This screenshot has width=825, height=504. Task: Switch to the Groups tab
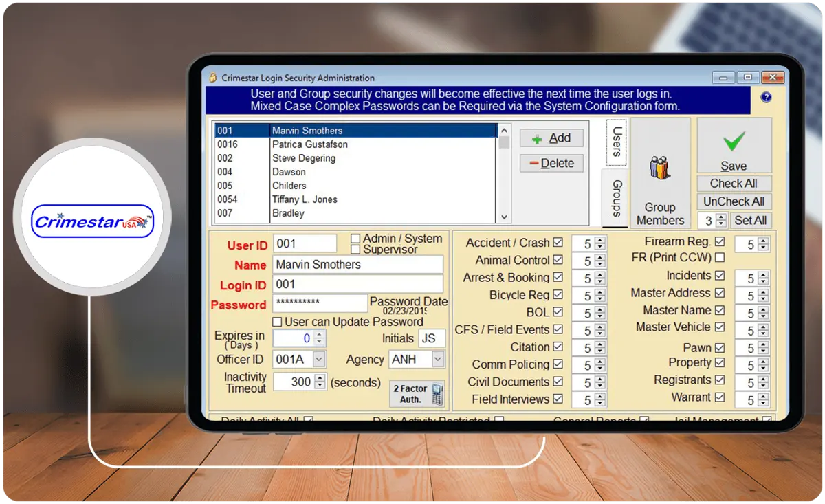click(x=615, y=198)
